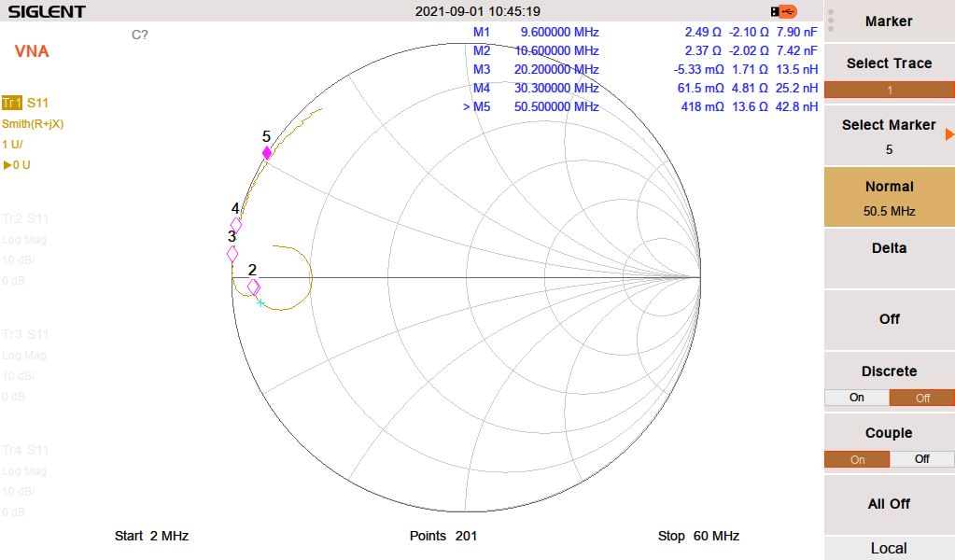The width and height of the screenshot is (955, 560).
Task: Click the M2 10.600000 MHz marker row
Action: [x=645, y=51]
